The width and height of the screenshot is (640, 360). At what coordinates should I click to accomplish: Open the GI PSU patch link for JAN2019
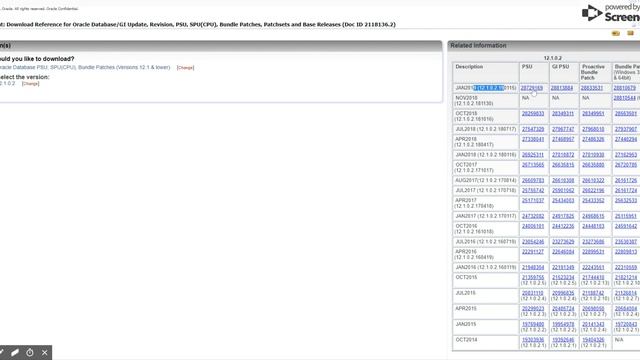562,88
